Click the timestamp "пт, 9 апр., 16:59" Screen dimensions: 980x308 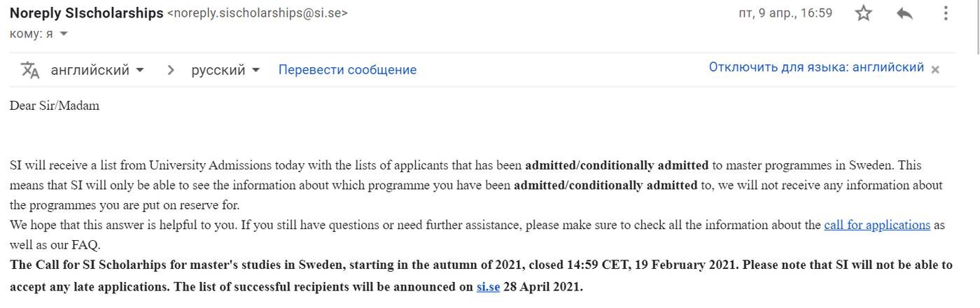[785, 13]
